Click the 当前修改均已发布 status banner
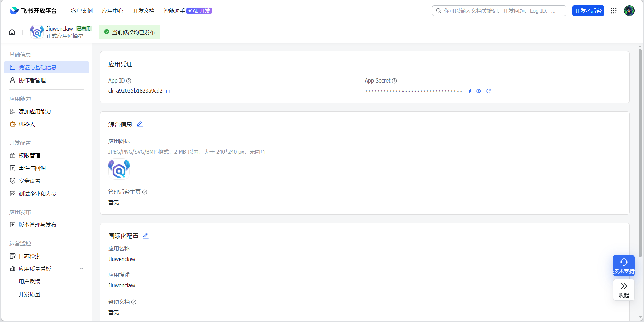This screenshot has width=644, height=322. click(x=129, y=32)
